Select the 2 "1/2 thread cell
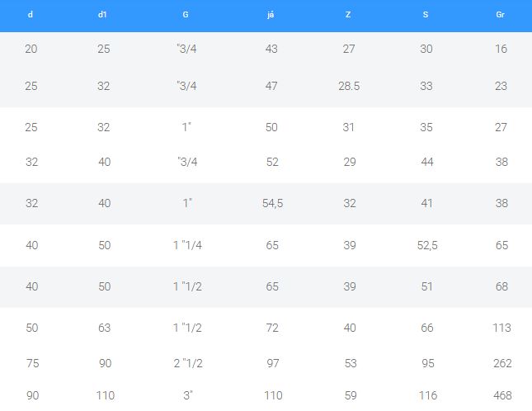This screenshot has height=411, width=532. [187, 363]
